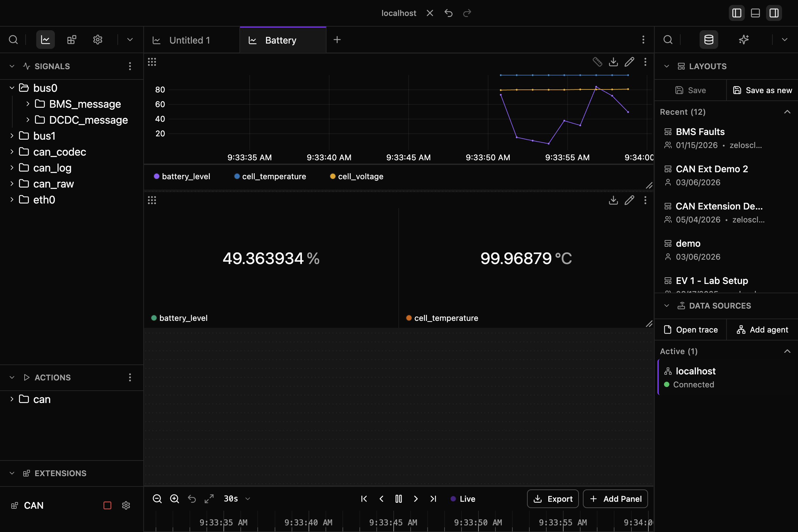This screenshot has width=798, height=532.
Task: Toggle the bottom panel layout
Action: tap(755, 13)
